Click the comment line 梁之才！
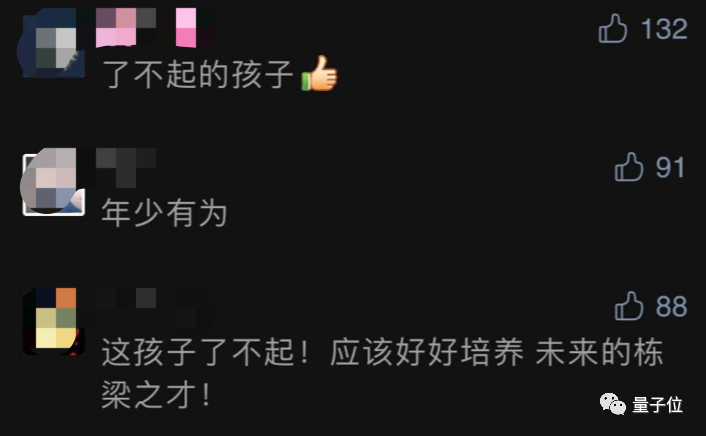 156,395
